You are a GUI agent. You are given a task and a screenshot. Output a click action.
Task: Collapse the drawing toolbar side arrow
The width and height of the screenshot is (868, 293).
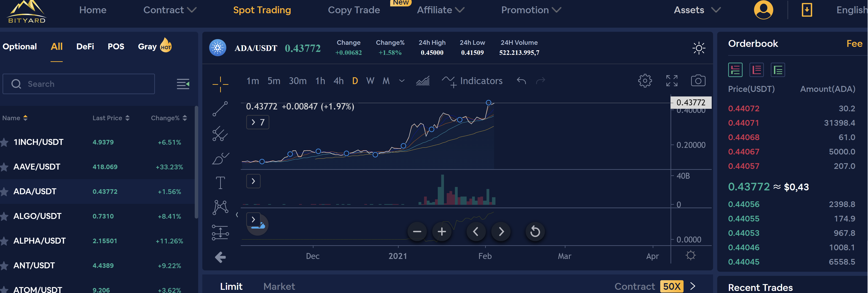pos(237,215)
